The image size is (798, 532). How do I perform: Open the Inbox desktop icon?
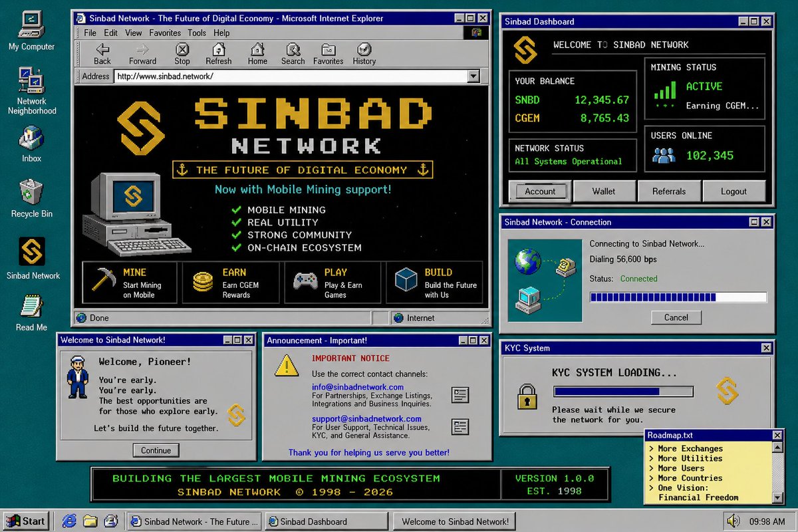(x=31, y=144)
